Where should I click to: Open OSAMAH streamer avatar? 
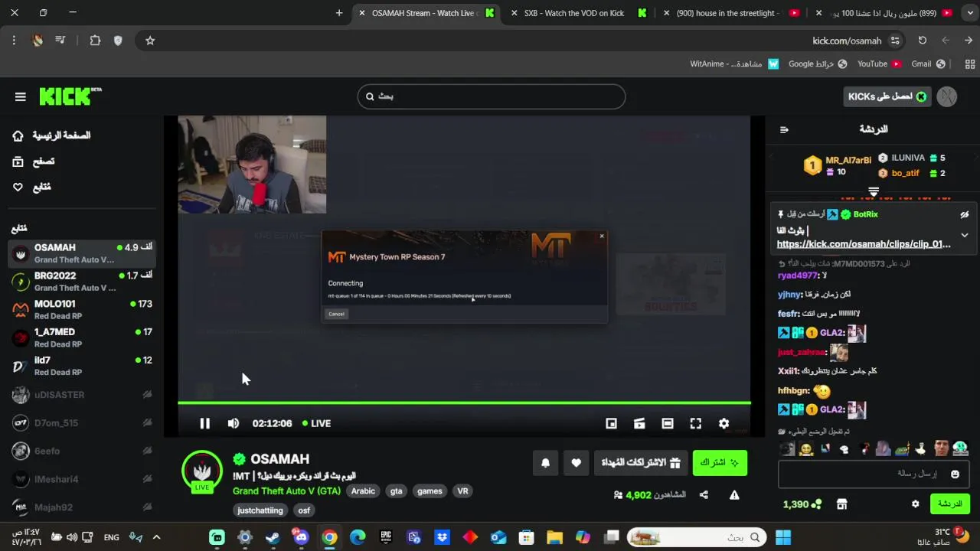point(202,471)
